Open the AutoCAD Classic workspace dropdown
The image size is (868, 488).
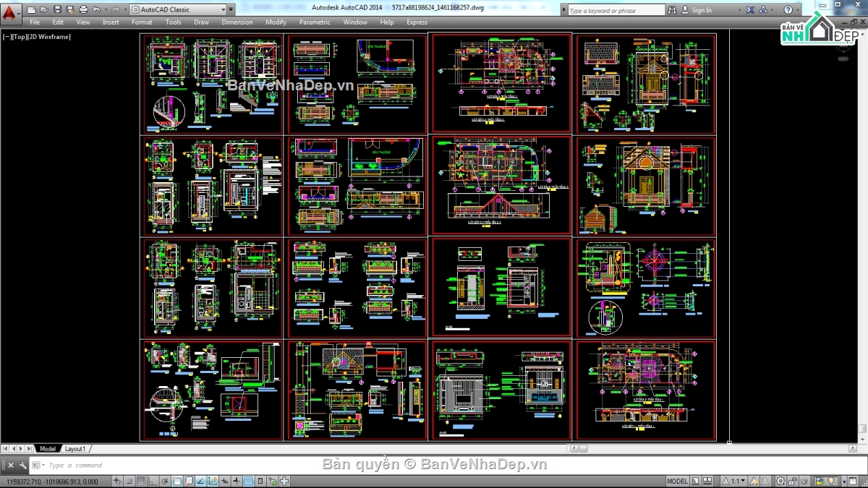pos(177,9)
